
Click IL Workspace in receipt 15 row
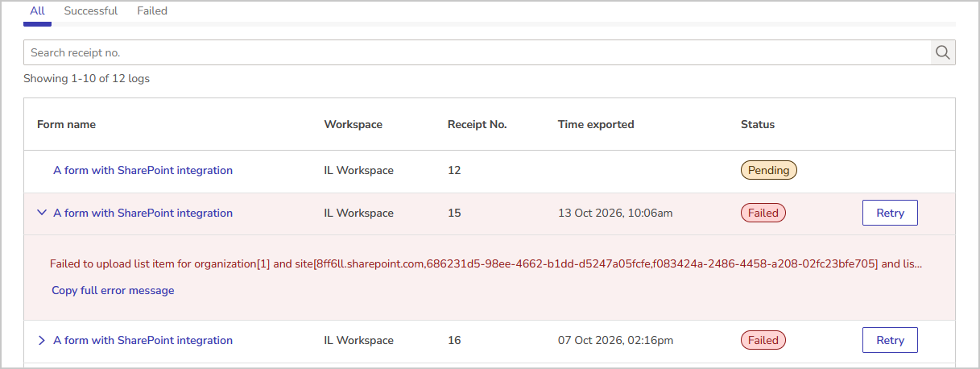(359, 214)
